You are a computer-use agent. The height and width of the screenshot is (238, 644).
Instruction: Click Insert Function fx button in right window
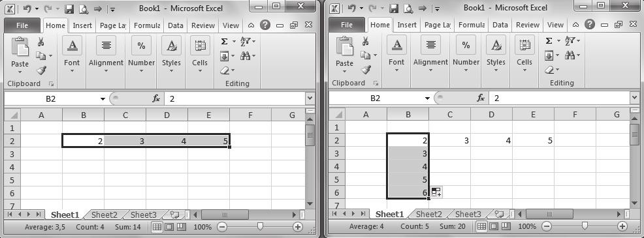click(481, 98)
